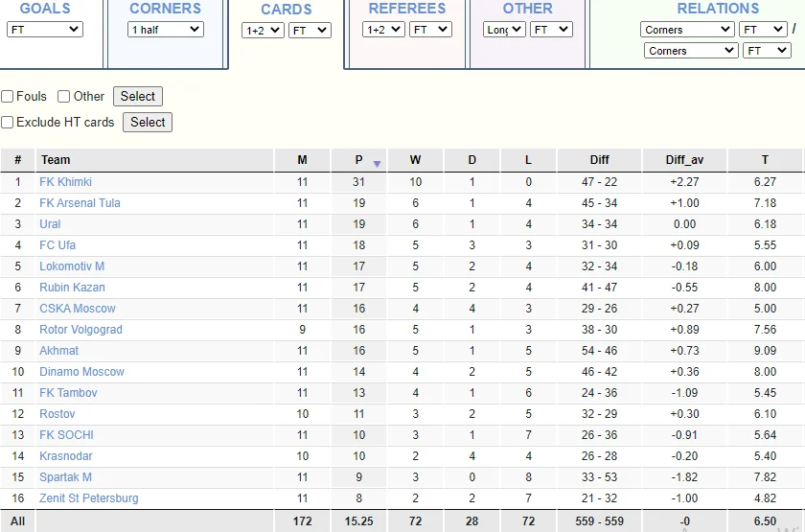The width and height of the screenshot is (805, 532).
Task: Sort by the T column header
Action: [765, 160]
